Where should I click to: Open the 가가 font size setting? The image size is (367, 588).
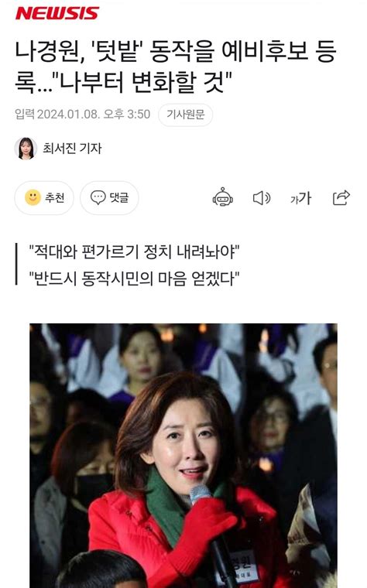(300, 198)
